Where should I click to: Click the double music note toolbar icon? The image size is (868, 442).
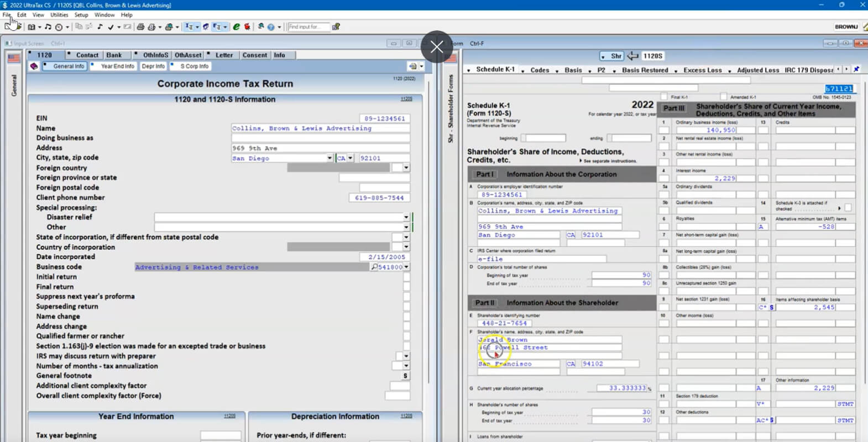[x=48, y=27]
